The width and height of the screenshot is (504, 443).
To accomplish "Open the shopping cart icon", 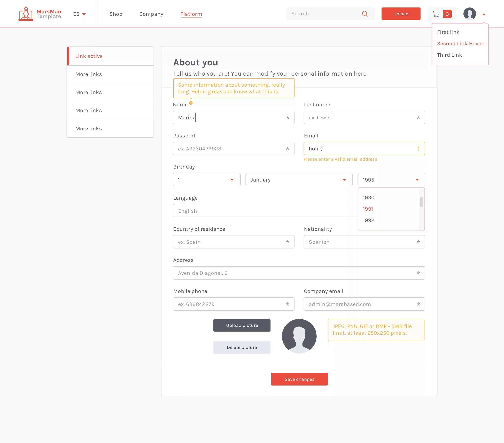I will click(436, 14).
